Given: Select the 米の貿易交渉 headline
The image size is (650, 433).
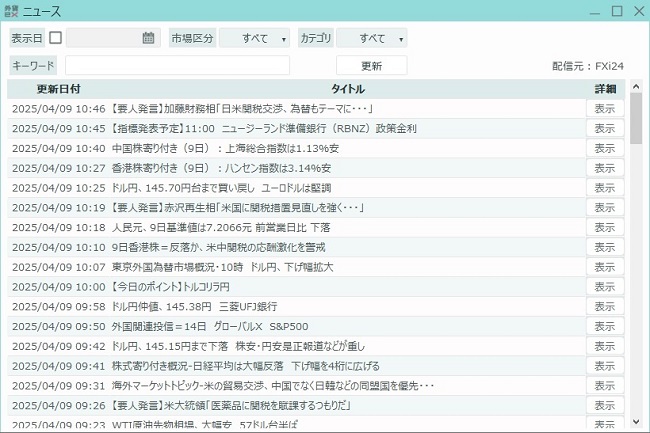Looking at the screenshot, I should [x=273, y=386].
